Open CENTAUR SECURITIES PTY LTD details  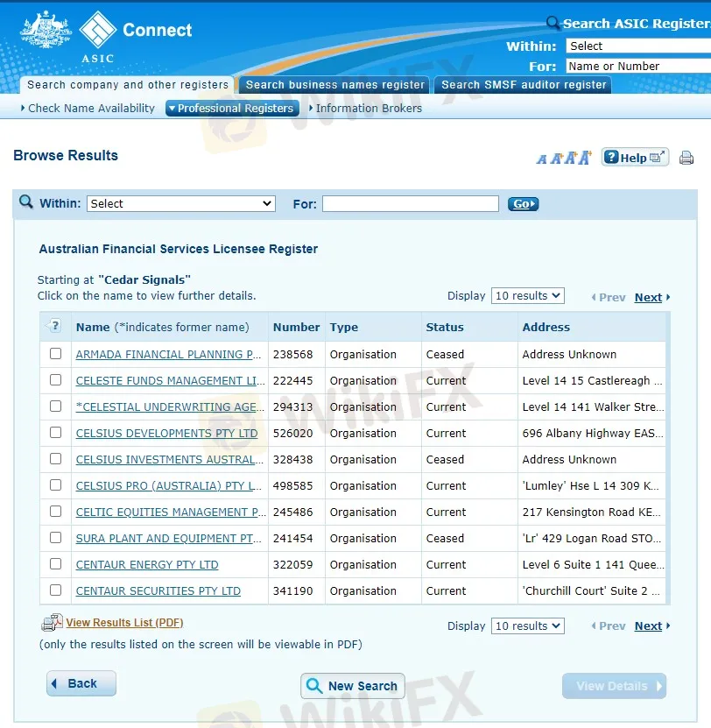158,591
